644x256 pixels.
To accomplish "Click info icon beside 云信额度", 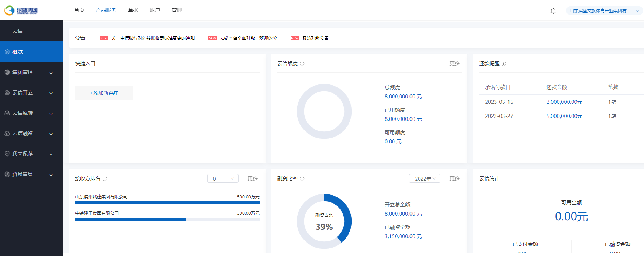I will pyautogui.click(x=302, y=64).
